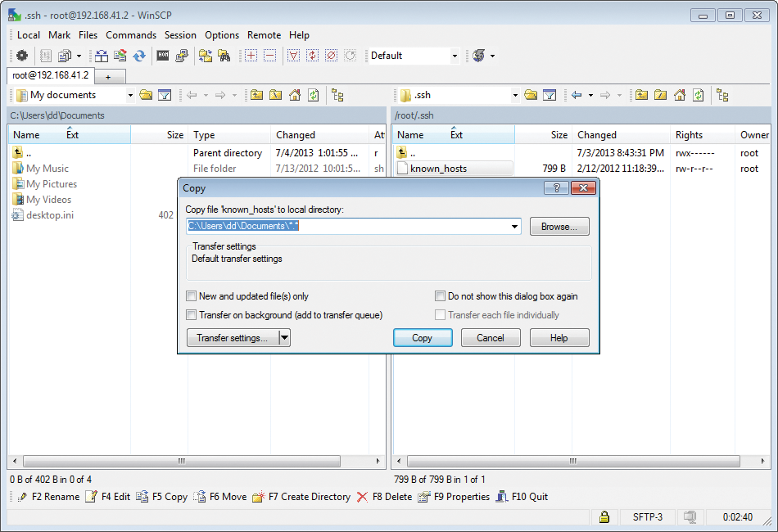Click the Browse... button

[x=559, y=227]
